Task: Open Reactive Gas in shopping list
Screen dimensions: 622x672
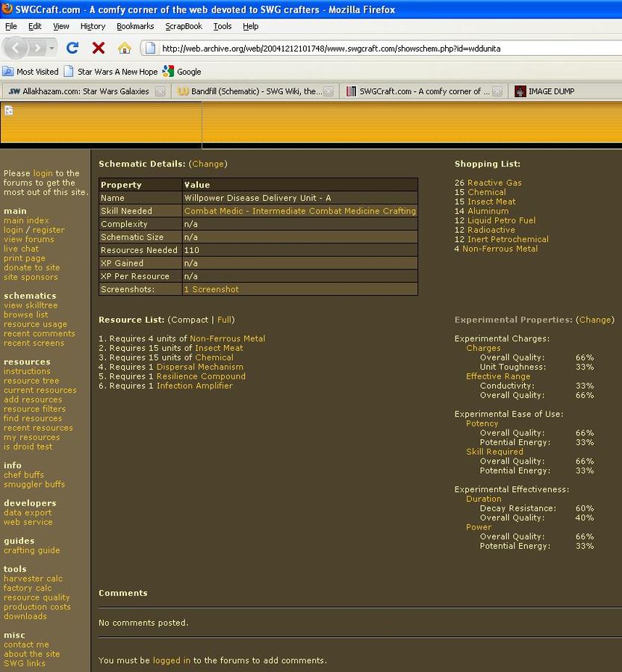Action: (x=494, y=183)
